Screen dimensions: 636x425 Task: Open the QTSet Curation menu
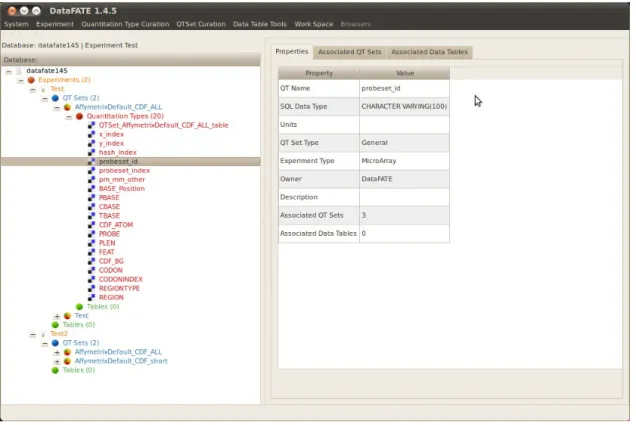click(201, 24)
